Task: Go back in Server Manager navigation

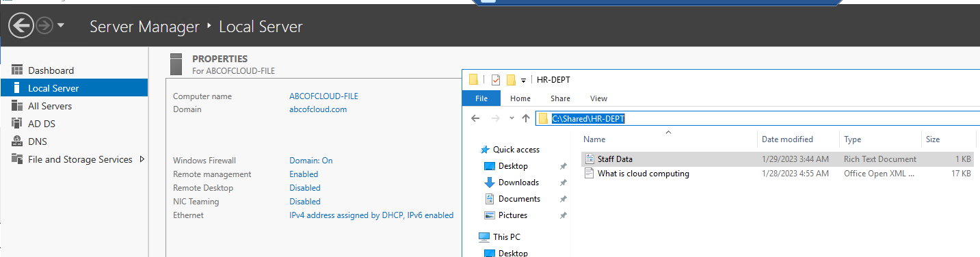Action: 21,26
